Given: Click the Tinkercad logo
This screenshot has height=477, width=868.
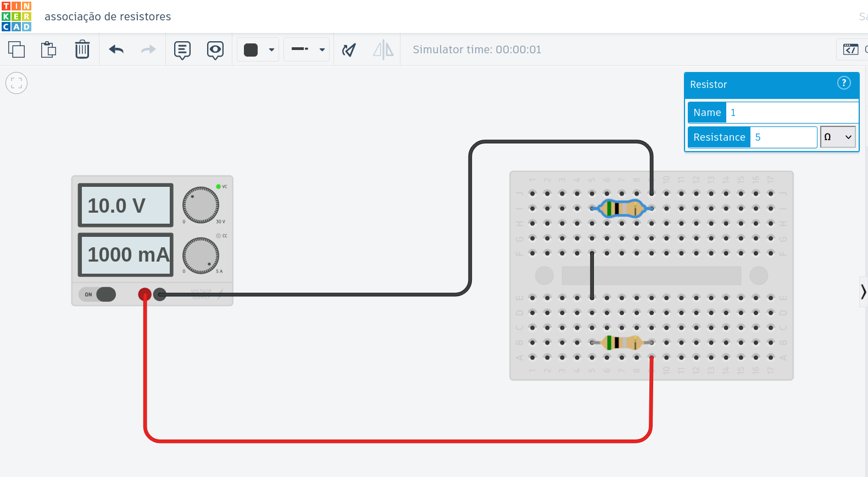Looking at the screenshot, I should (16, 16).
